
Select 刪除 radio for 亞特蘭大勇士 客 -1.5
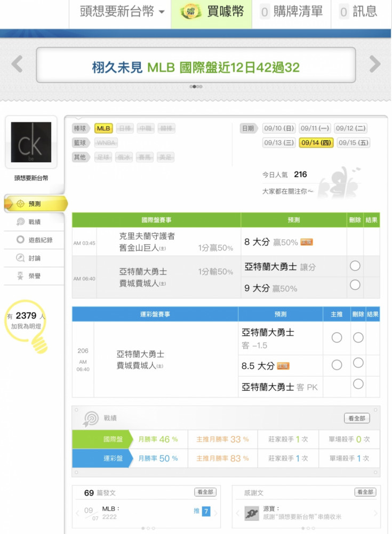coord(358,337)
